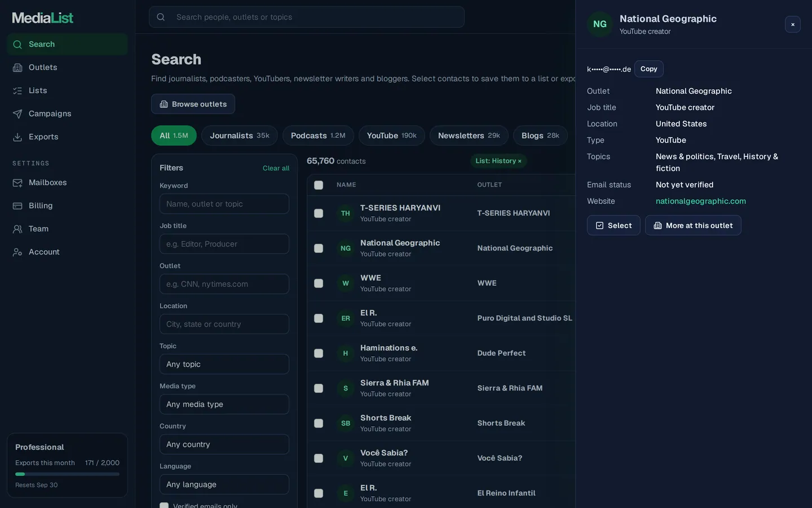Open Search in the sidebar
This screenshot has height=508, width=812.
[67, 44]
